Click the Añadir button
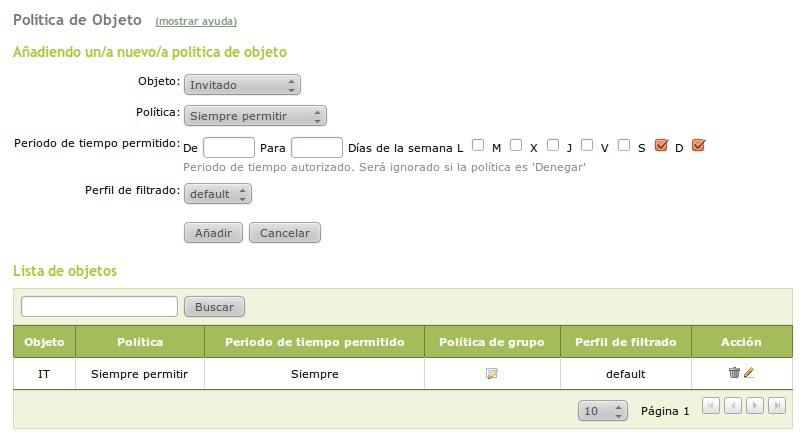The height and width of the screenshot is (444, 808). coord(213,233)
